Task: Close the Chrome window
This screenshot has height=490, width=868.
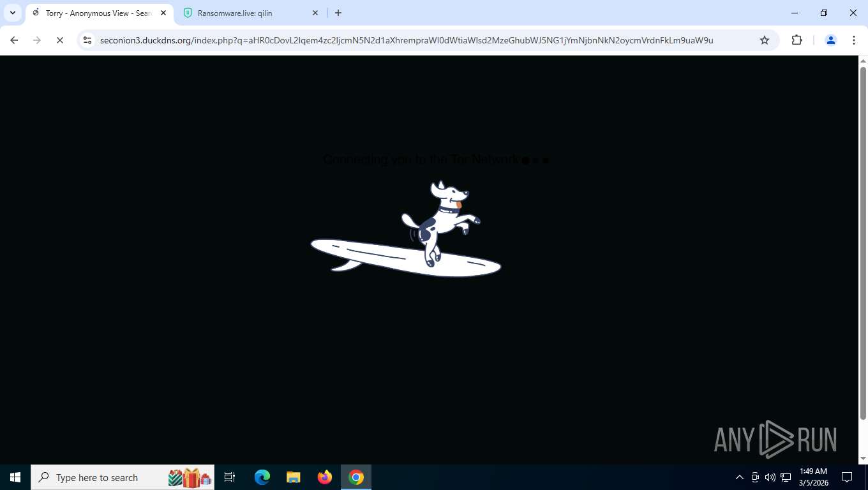Action: (x=853, y=13)
